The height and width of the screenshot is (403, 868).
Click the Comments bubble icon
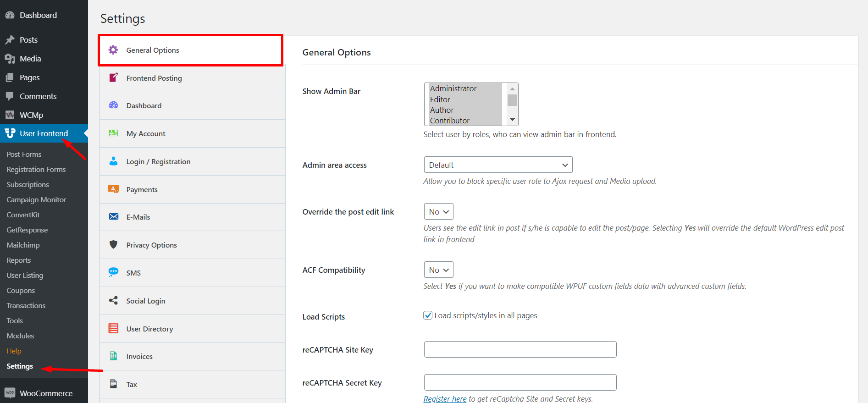click(10, 96)
